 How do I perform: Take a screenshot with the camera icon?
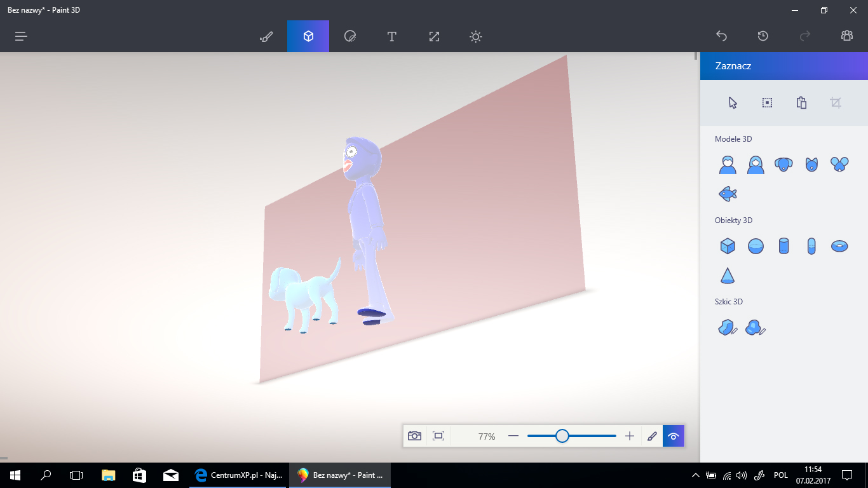tap(414, 436)
